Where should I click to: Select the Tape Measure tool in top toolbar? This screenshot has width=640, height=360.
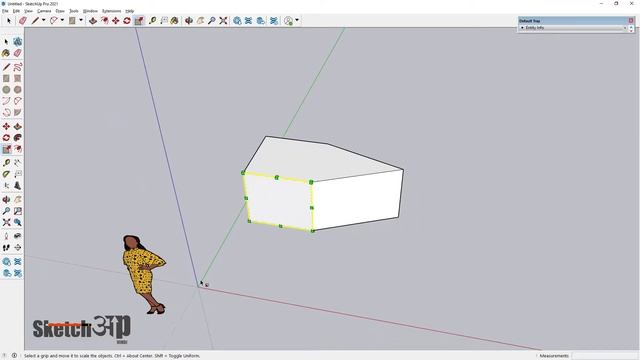tap(152, 20)
